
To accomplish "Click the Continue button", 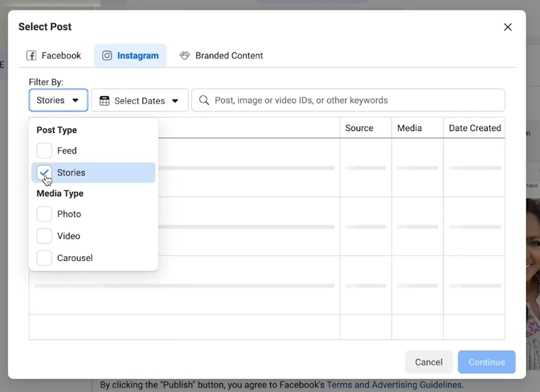I will pos(486,362).
